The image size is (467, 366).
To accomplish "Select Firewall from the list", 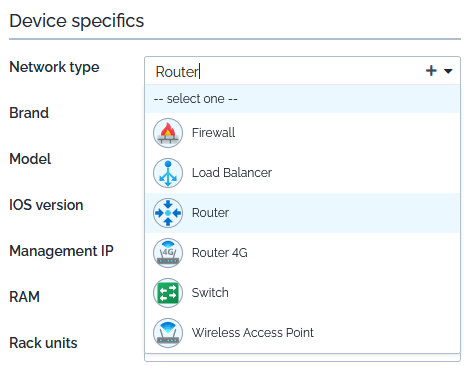I will pos(302,133).
